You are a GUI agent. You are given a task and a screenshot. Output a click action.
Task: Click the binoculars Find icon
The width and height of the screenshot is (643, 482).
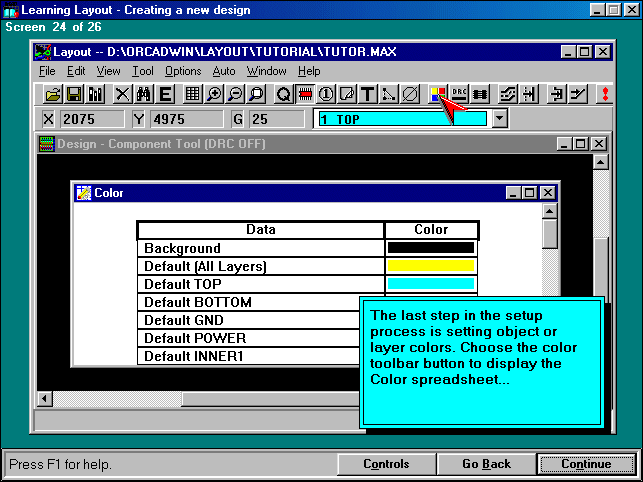pos(143,94)
